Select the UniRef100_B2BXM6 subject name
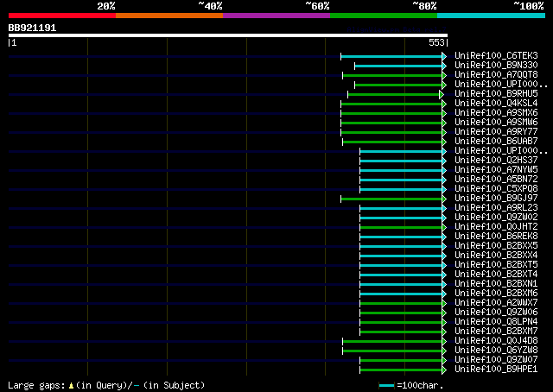Image resolution: width=553 pixels, height=392 pixels. pos(496,294)
